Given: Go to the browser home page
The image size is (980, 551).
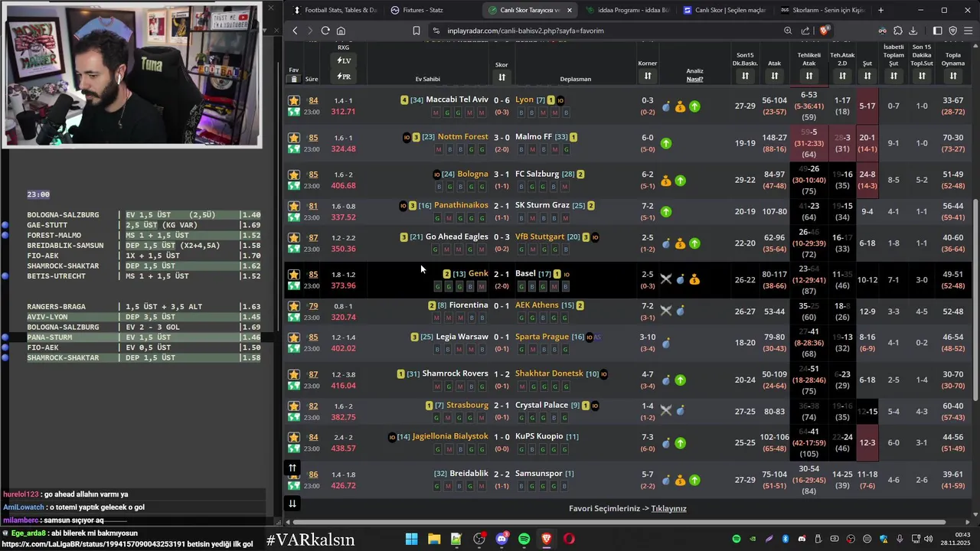Looking at the screenshot, I should [x=341, y=31].
